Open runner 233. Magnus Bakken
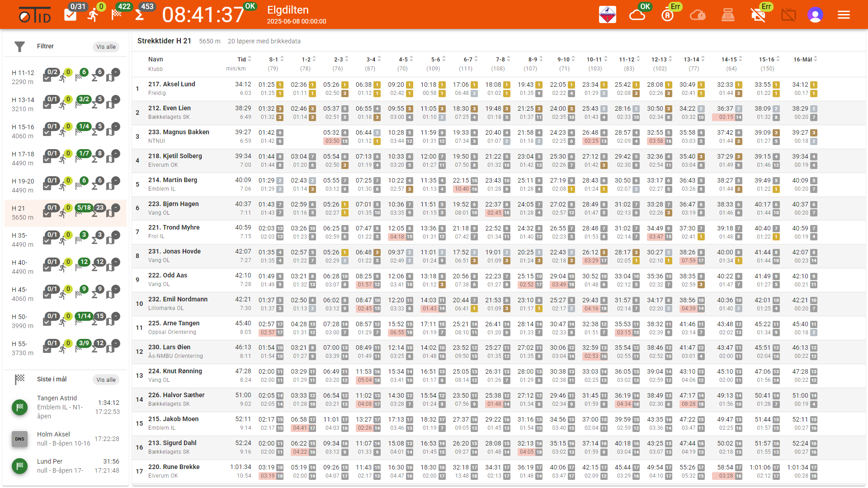Viewport: 868px width, 488px height. tap(179, 132)
